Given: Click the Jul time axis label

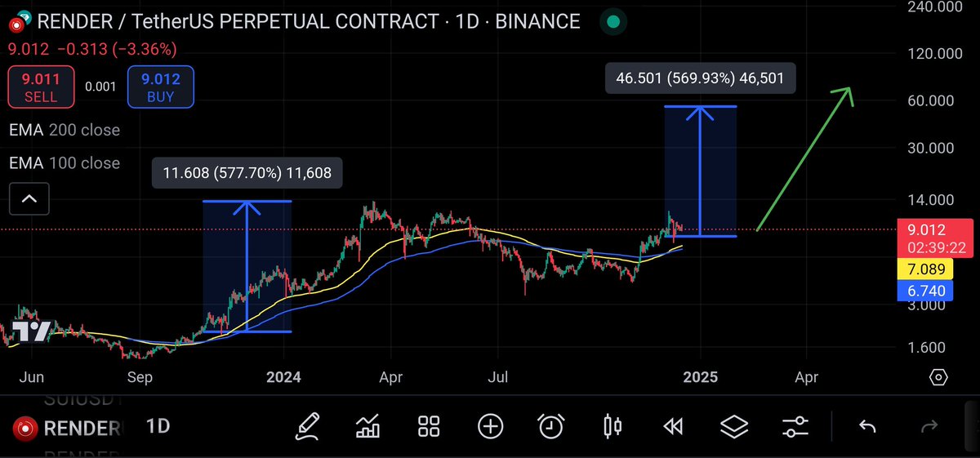Looking at the screenshot, I should [498, 377].
